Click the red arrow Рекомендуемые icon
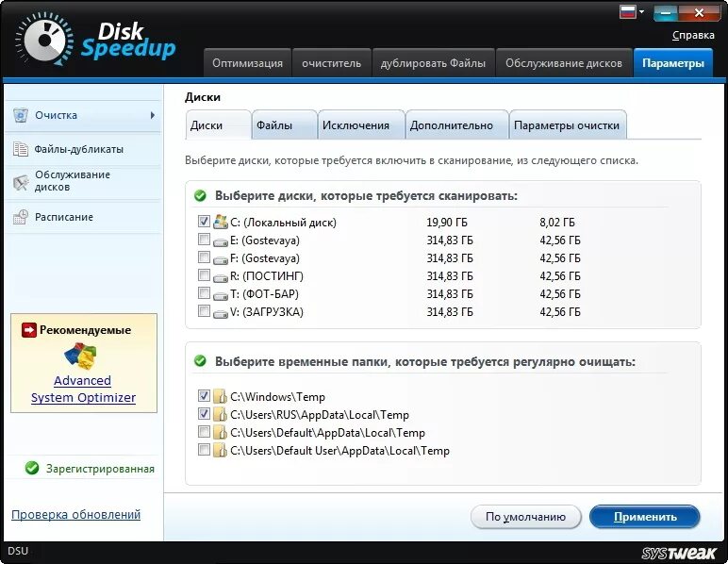728x564 pixels. coord(29,330)
